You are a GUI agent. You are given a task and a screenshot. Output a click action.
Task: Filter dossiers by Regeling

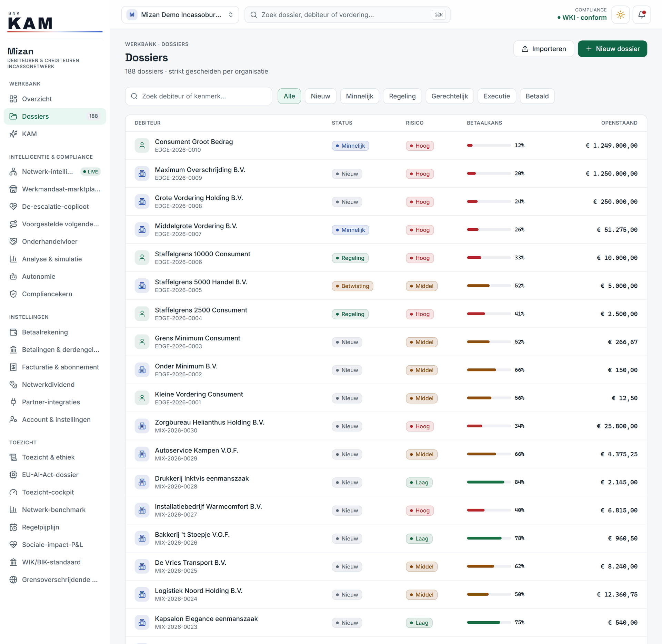tap(402, 96)
